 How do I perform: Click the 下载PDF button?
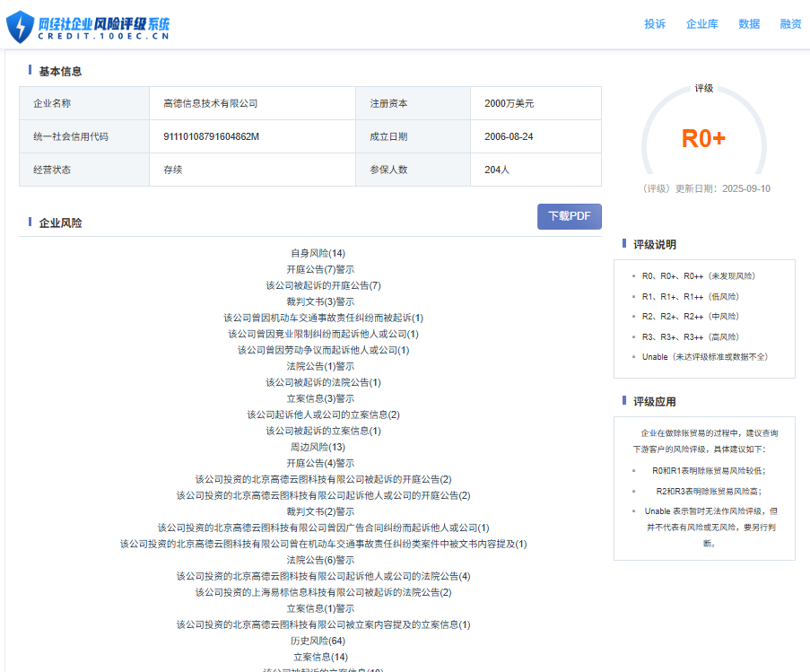click(570, 216)
